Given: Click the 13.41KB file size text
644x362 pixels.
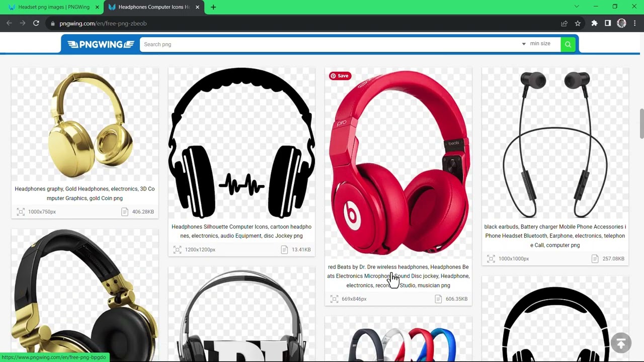Looking at the screenshot, I should pos(301,249).
